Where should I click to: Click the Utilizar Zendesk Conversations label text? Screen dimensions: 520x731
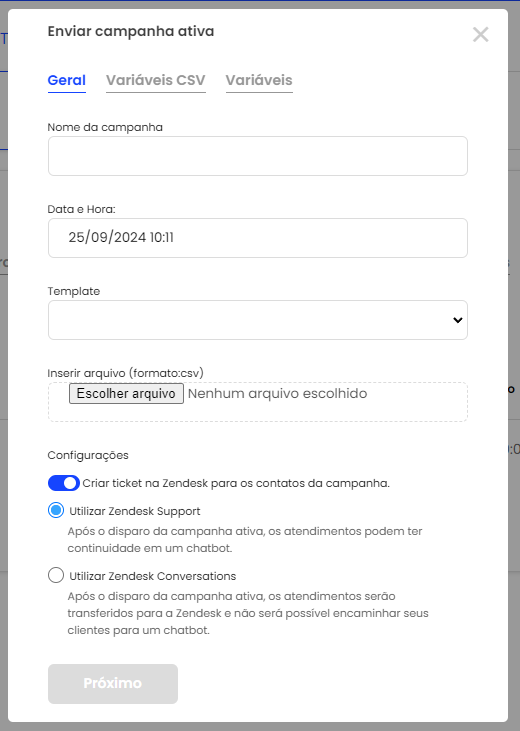(x=153, y=576)
